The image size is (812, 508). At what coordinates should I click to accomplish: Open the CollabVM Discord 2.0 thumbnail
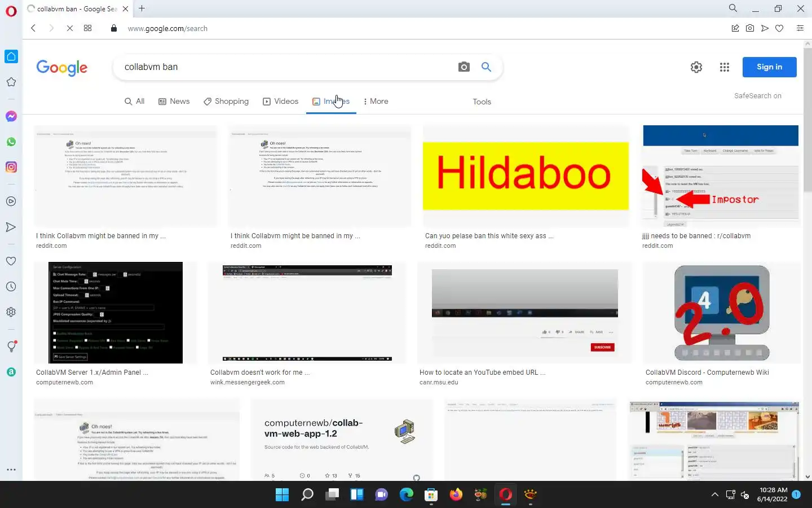point(722,313)
